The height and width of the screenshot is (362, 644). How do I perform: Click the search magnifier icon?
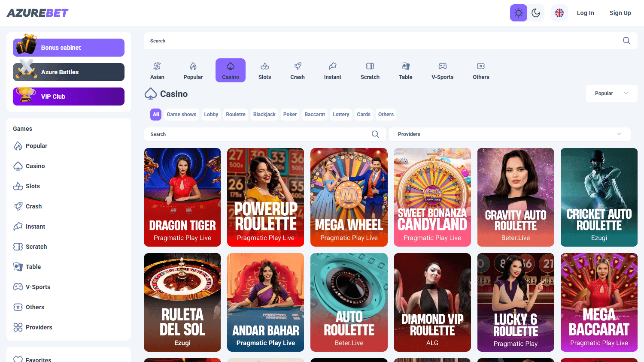click(626, 40)
